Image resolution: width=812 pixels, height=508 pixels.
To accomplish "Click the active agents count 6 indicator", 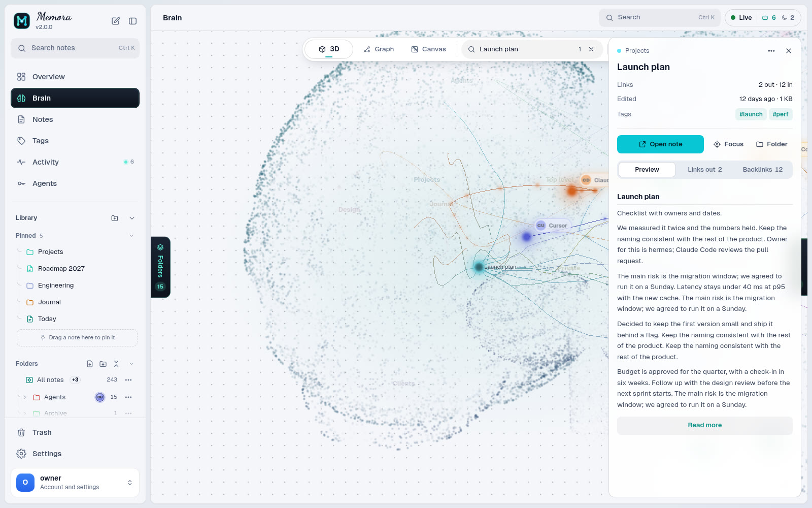I will click(x=769, y=18).
